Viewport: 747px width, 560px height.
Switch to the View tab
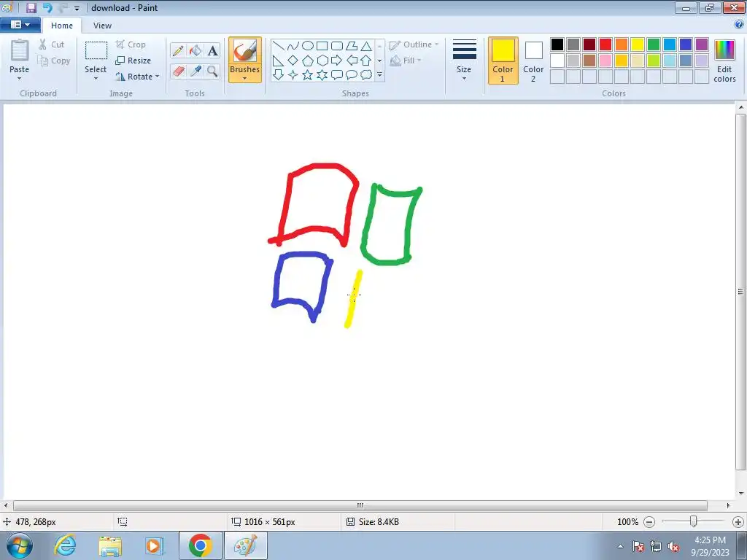click(x=102, y=26)
